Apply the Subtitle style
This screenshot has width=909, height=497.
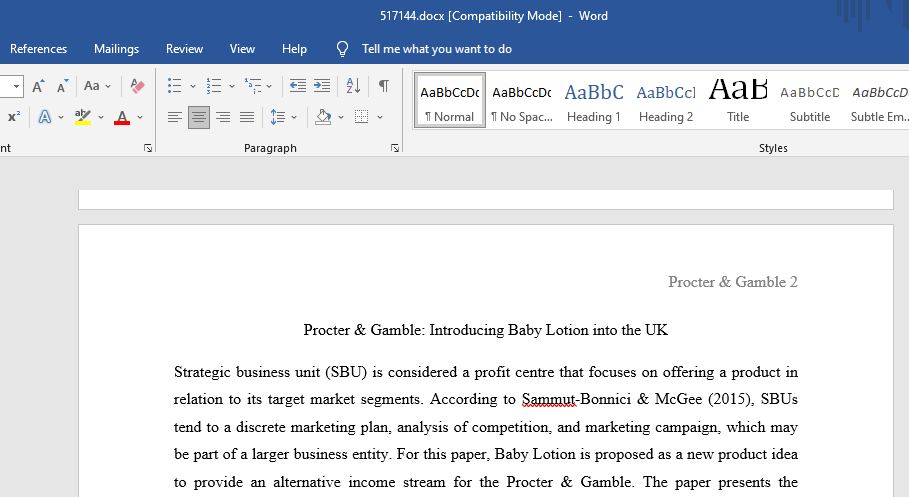810,100
